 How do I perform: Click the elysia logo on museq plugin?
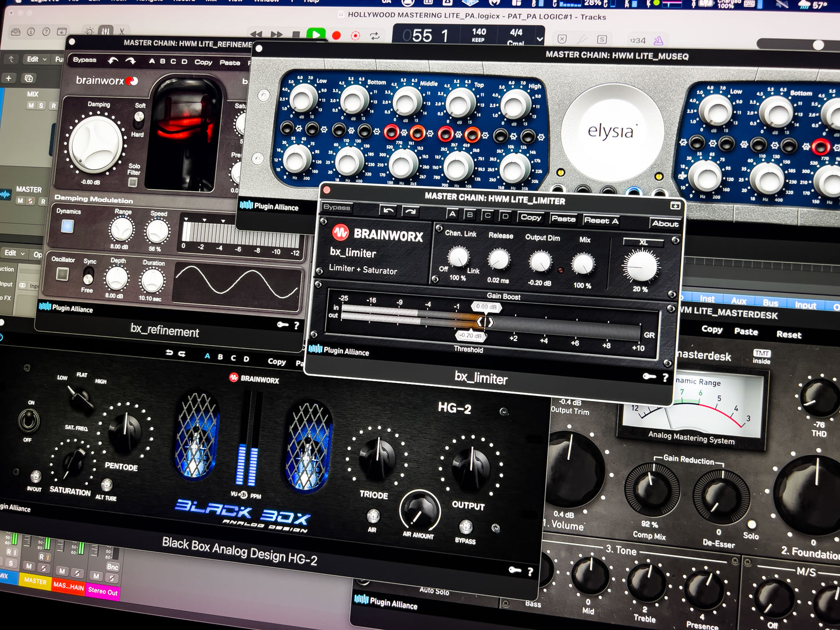click(612, 131)
